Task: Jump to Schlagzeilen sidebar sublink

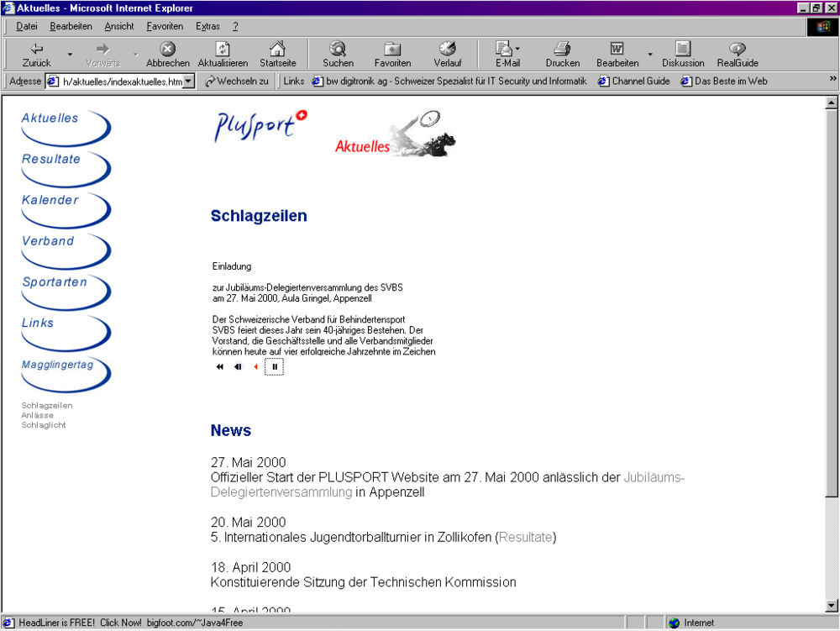Action: 46,406
